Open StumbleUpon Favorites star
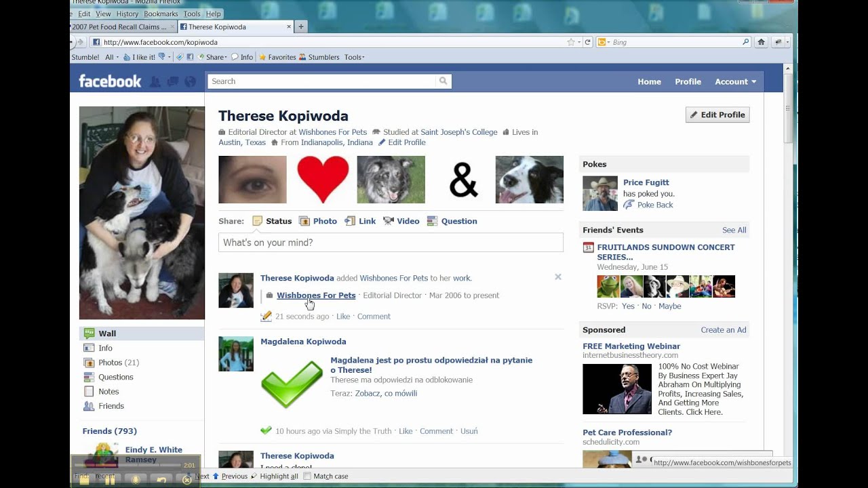 (277, 57)
